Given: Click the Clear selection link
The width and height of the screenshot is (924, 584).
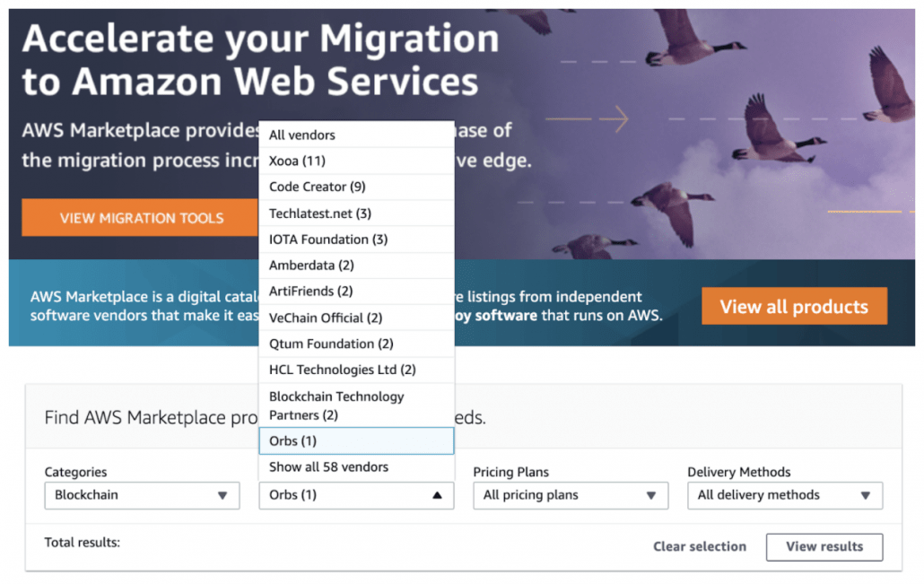Looking at the screenshot, I should click(x=700, y=547).
